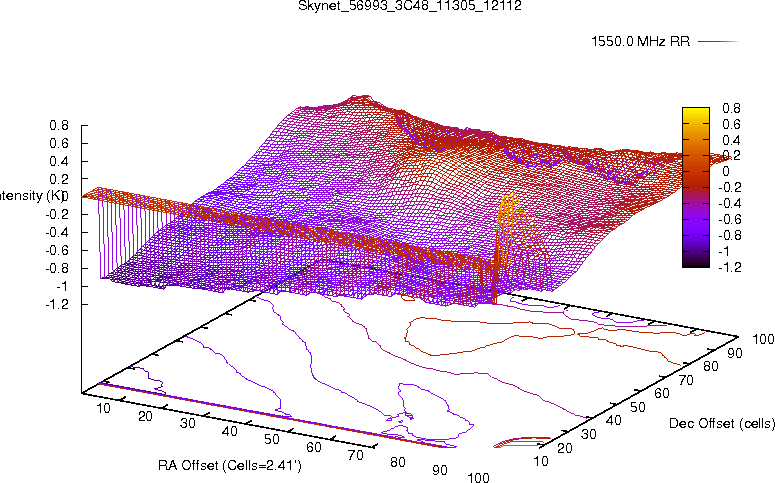The width and height of the screenshot is (775, 483).
Task: Select the RA Offset (Cells=2.41') axis label
Action: tap(230, 466)
